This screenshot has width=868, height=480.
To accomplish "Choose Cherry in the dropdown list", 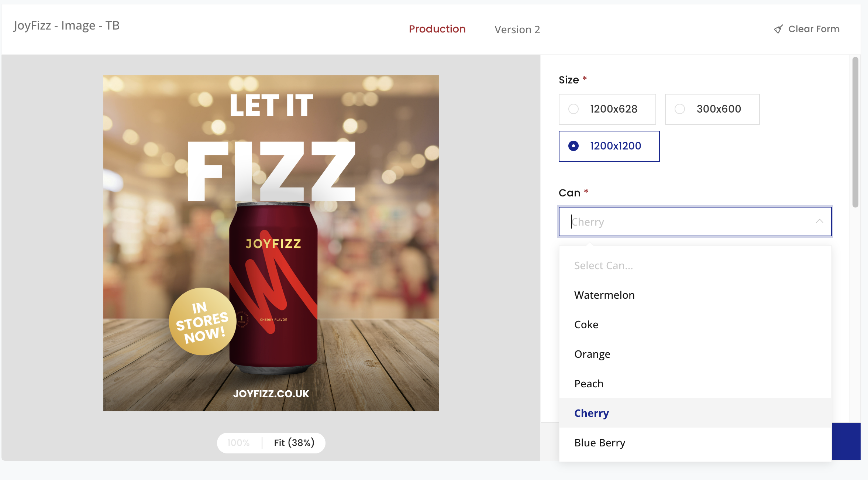I will 591,413.
